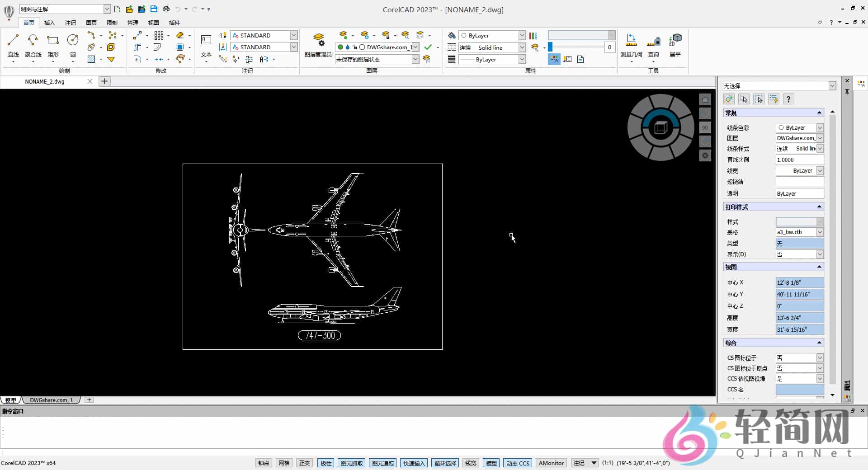Toggle 正交 orthogonal mode
The image size is (868, 470).
304,463
